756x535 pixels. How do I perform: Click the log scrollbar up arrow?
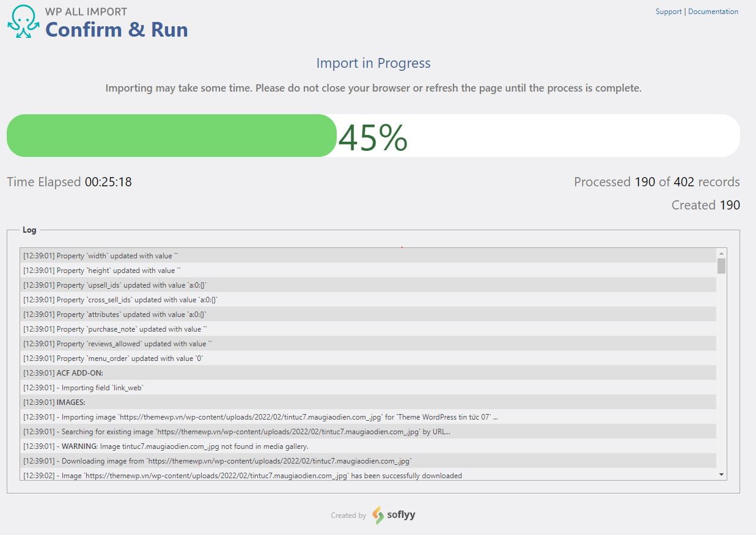click(x=722, y=253)
